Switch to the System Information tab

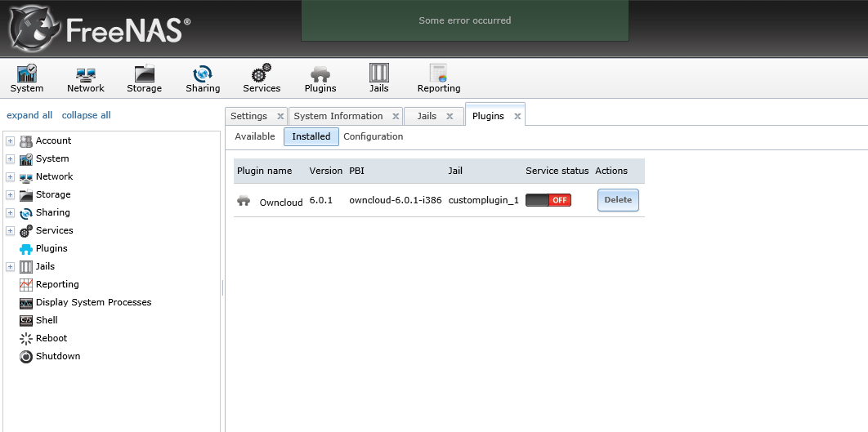coord(338,116)
